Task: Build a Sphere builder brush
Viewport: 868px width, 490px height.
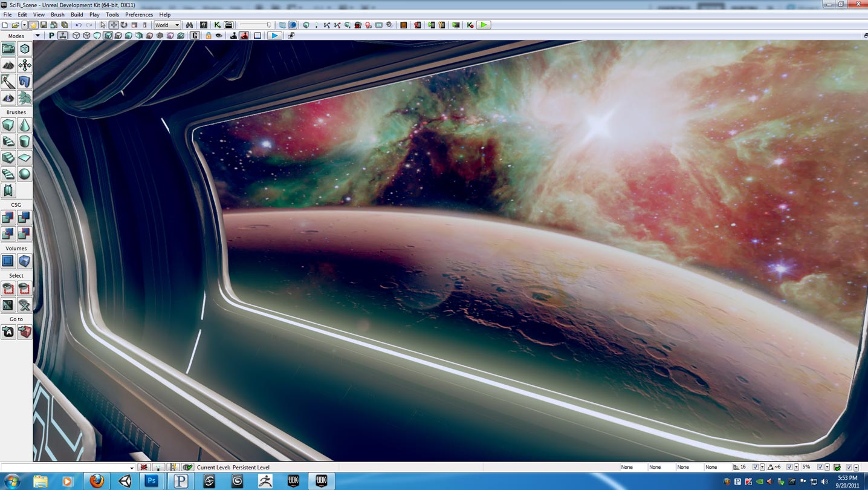Action: tap(25, 174)
